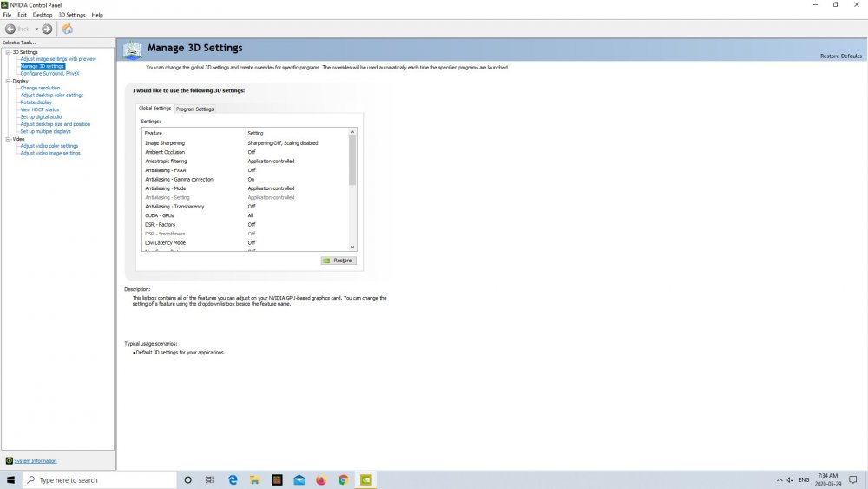
Task: Open Adjust desktop size and position
Action: [56, 124]
